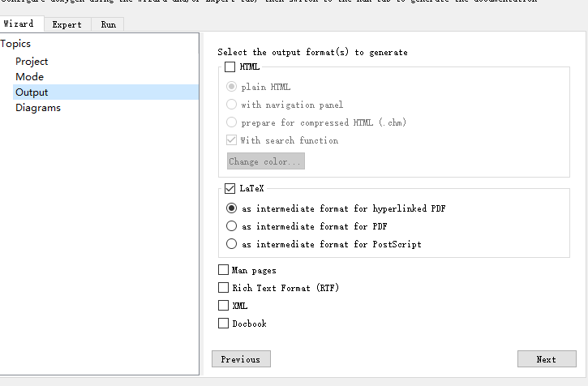
Task: Enable Man pages output
Action: pyautogui.click(x=224, y=270)
